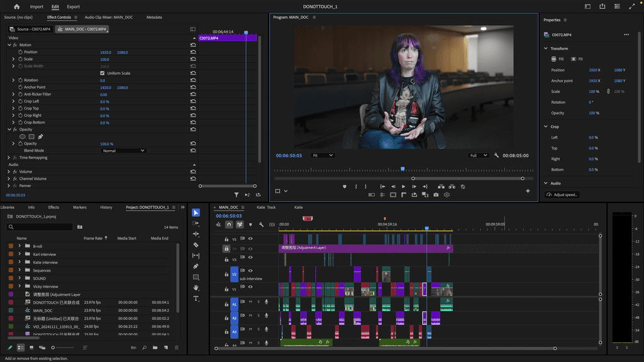Toggle V5 track output eye

pyautogui.click(x=250, y=238)
